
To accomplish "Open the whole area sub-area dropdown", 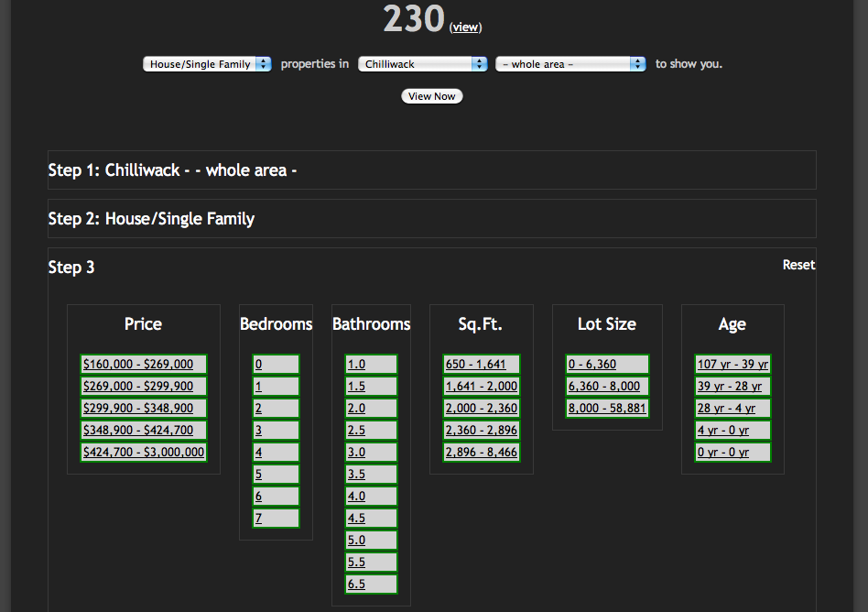I will tap(570, 64).
